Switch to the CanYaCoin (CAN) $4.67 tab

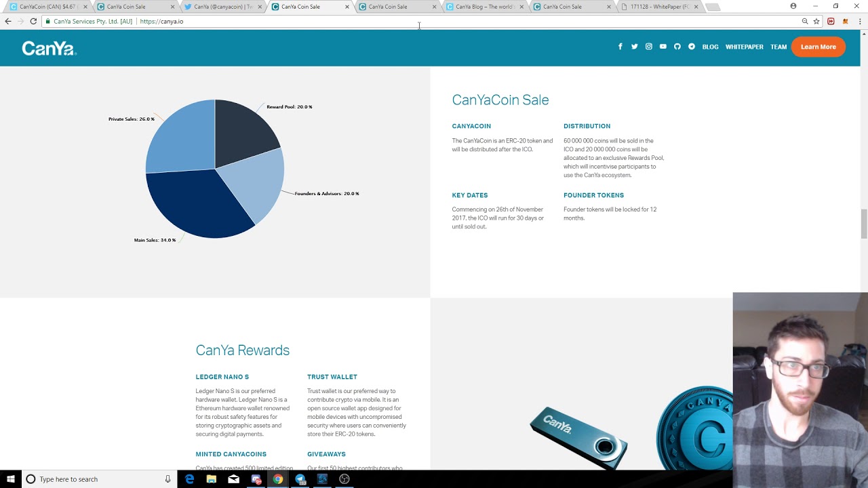pos(49,7)
